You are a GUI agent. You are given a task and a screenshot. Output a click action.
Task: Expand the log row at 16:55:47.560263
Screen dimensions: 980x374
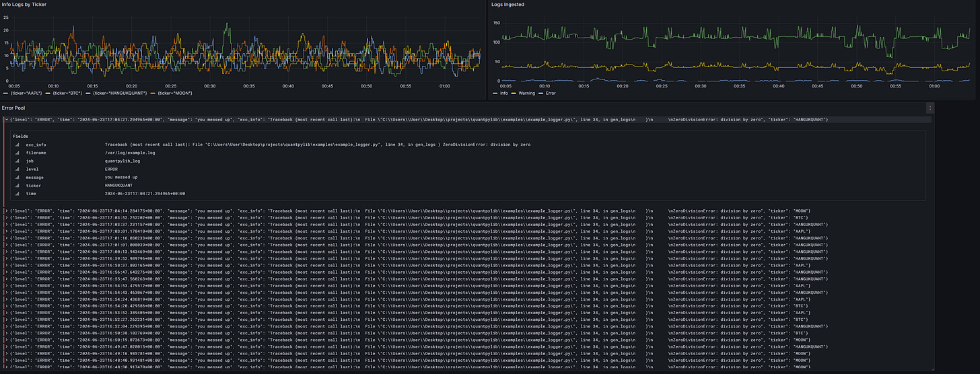(x=6, y=279)
